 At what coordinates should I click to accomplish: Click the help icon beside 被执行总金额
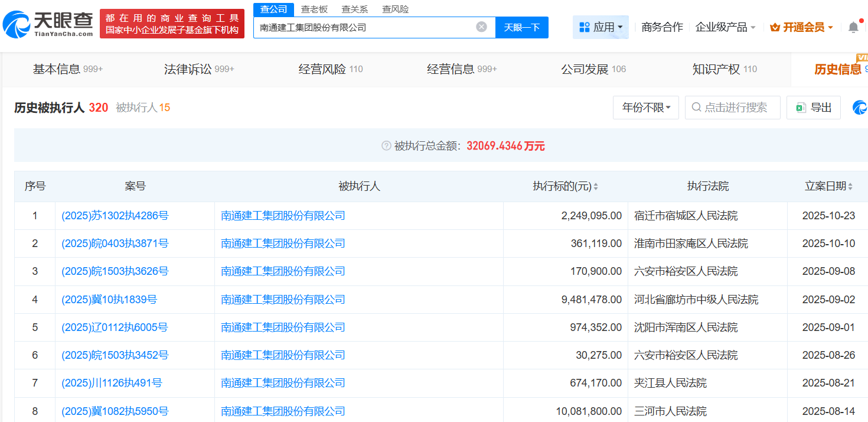[386, 145]
